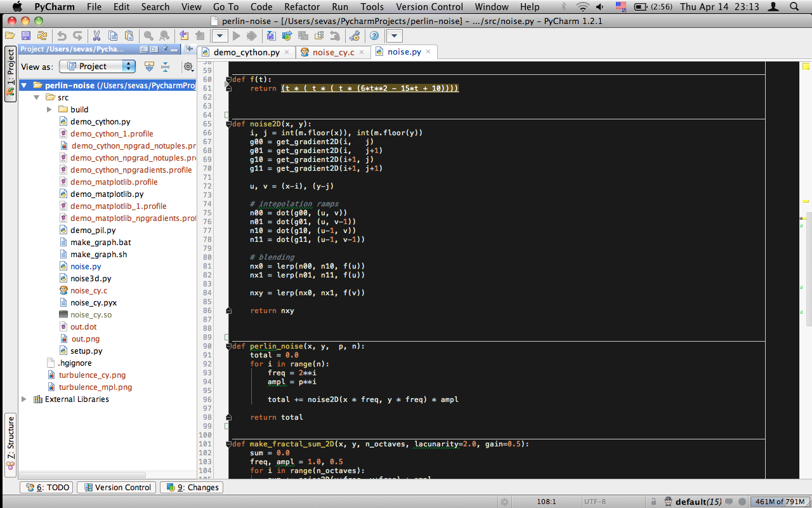The image size is (812, 508).
Task: Open file via folder toolbar icon
Action: point(10,36)
